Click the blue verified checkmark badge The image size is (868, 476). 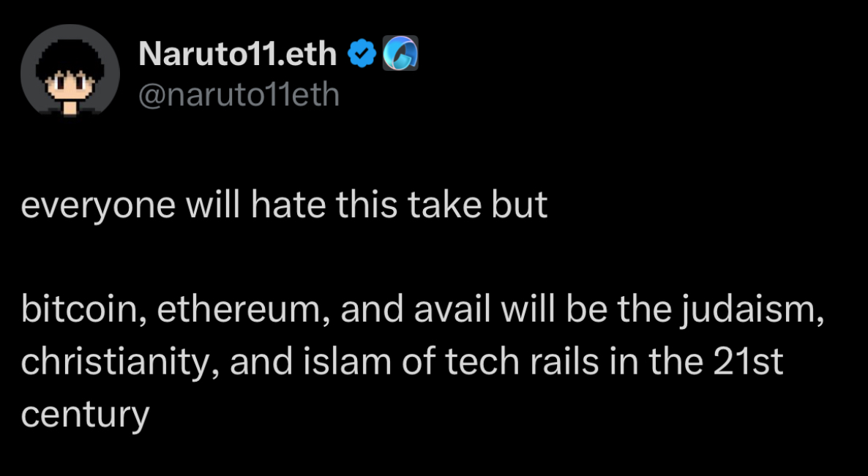[362, 53]
